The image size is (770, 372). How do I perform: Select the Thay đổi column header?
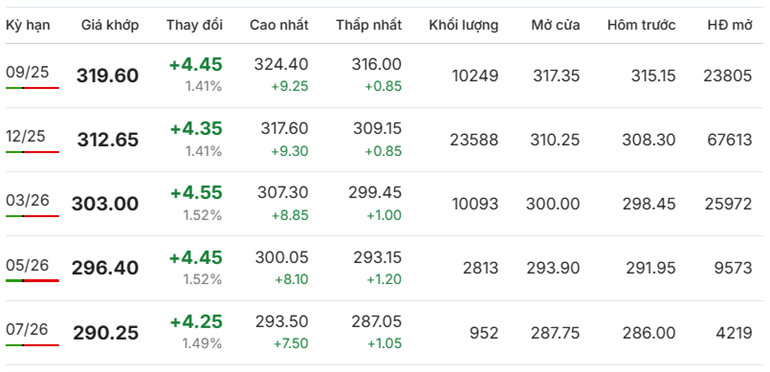(194, 26)
